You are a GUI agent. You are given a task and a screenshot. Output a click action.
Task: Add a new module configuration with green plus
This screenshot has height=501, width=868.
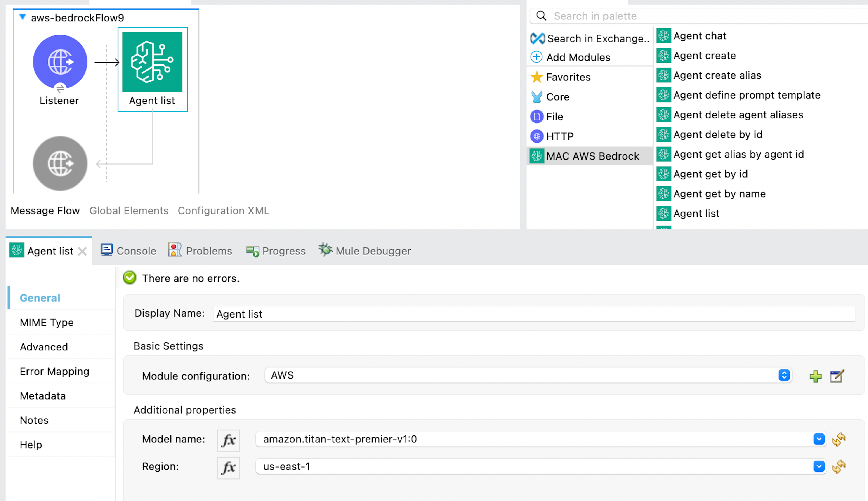coord(815,376)
